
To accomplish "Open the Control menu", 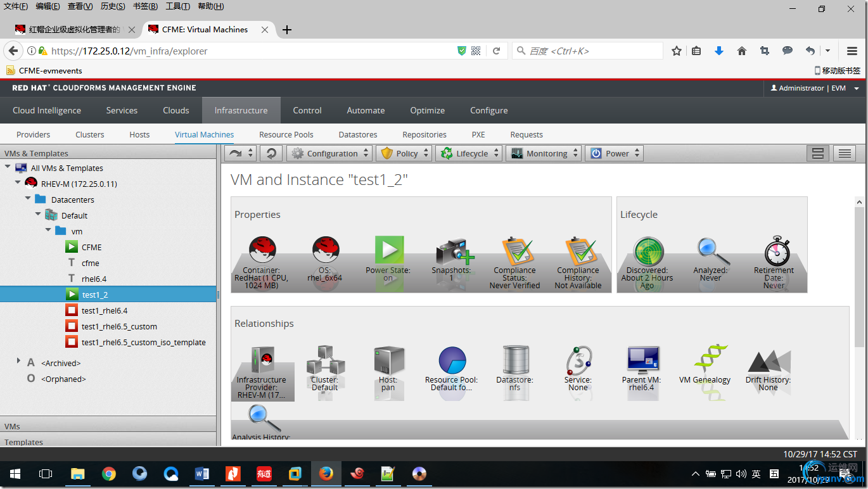I will click(x=307, y=110).
